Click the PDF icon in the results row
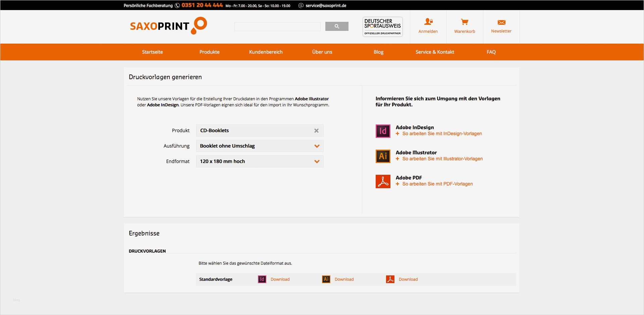This screenshot has width=644, height=315. 390,279
